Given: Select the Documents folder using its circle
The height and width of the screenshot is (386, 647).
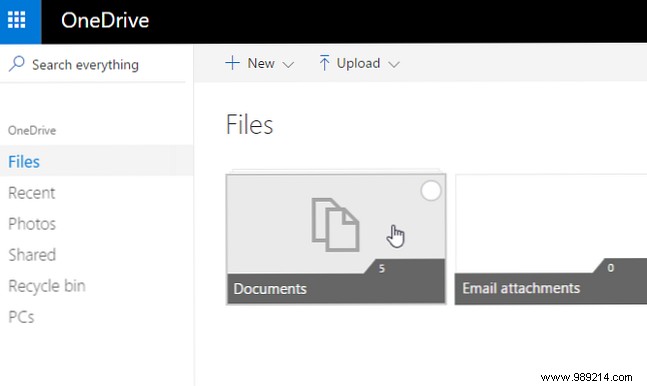Looking at the screenshot, I should click(x=431, y=191).
